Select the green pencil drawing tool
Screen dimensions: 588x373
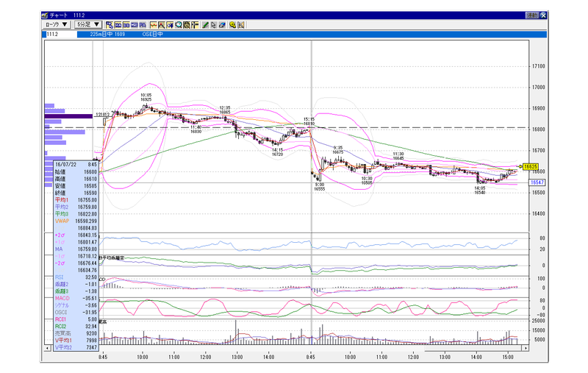coord(205,25)
